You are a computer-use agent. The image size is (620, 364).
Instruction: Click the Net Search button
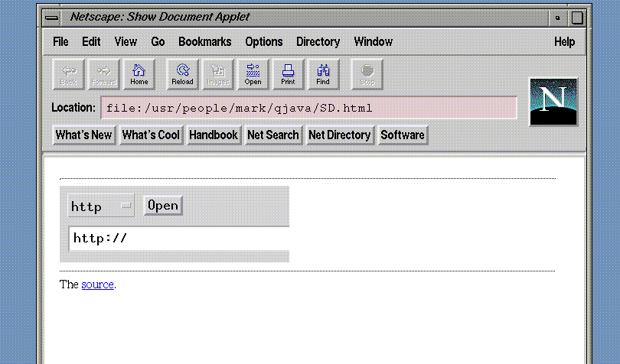273,135
